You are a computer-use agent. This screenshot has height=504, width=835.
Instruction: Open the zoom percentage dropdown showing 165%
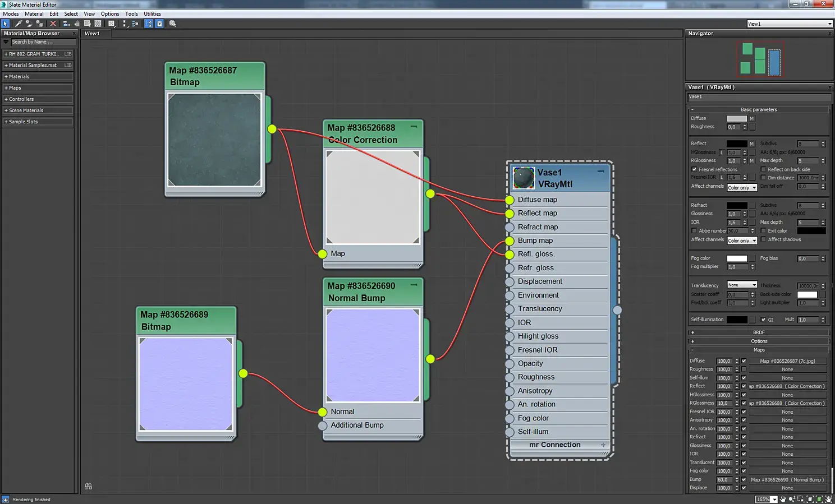(x=774, y=499)
